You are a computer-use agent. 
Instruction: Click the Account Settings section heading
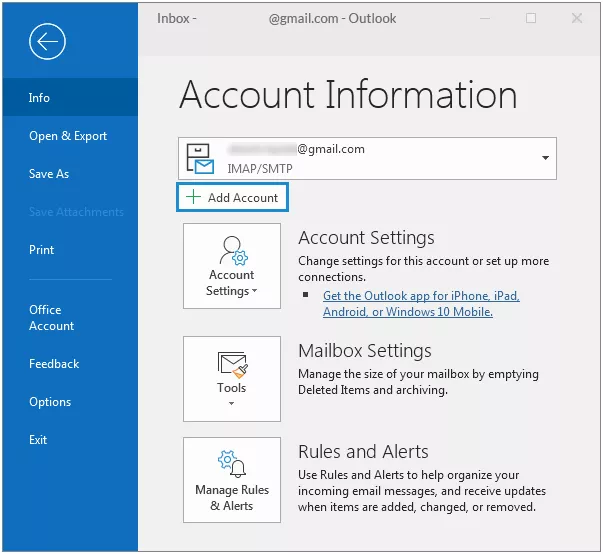click(366, 238)
